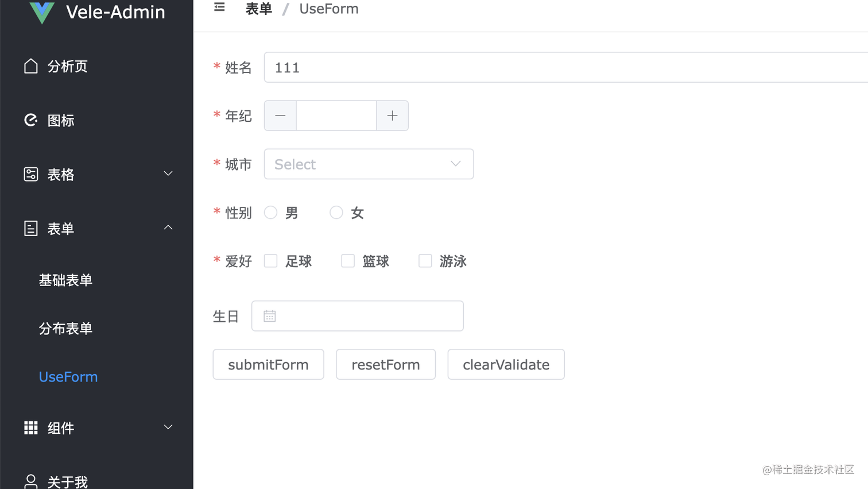Click the submitForm button
The width and height of the screenshot is (868, 489).
click(268, 364)
